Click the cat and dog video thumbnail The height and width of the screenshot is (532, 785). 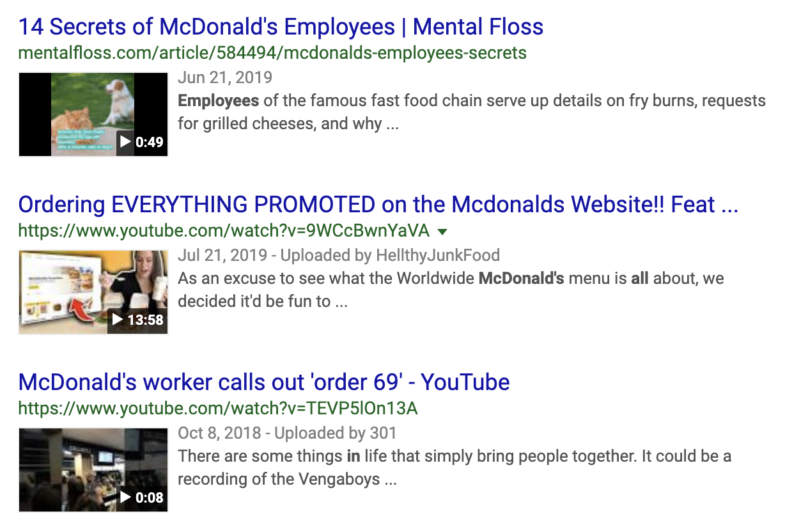(93, 114)
